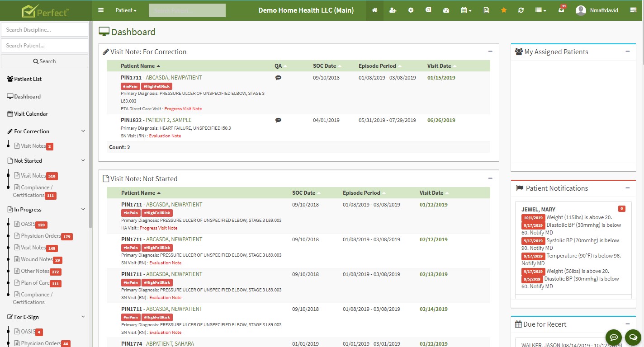This screenshot has width=644, height=347.
Task: Collapse the For E-Sign sidebar section
Action: (83, 317)
